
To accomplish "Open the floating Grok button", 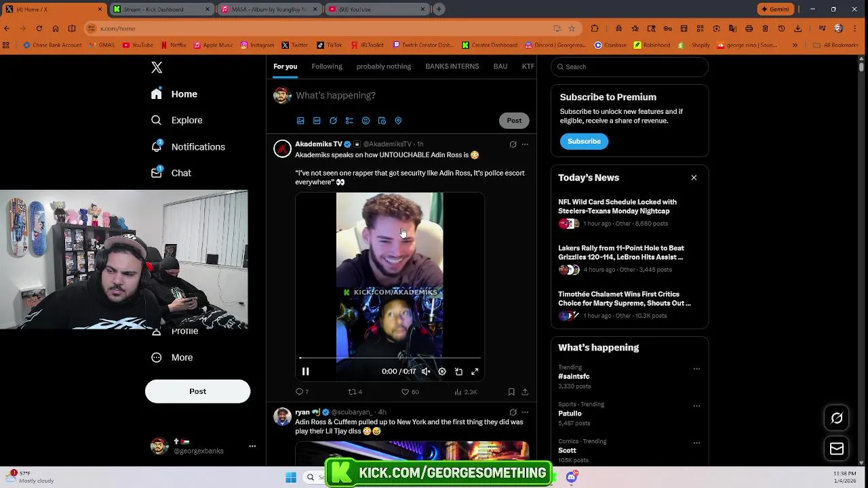I will point(837,418).
